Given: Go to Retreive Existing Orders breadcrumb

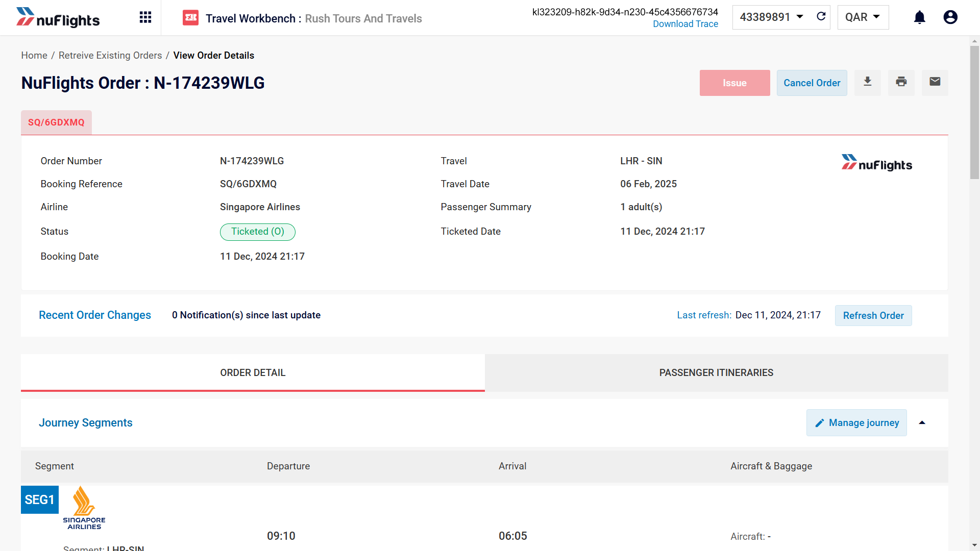Looking at the screenshot, I should [110, 55].
